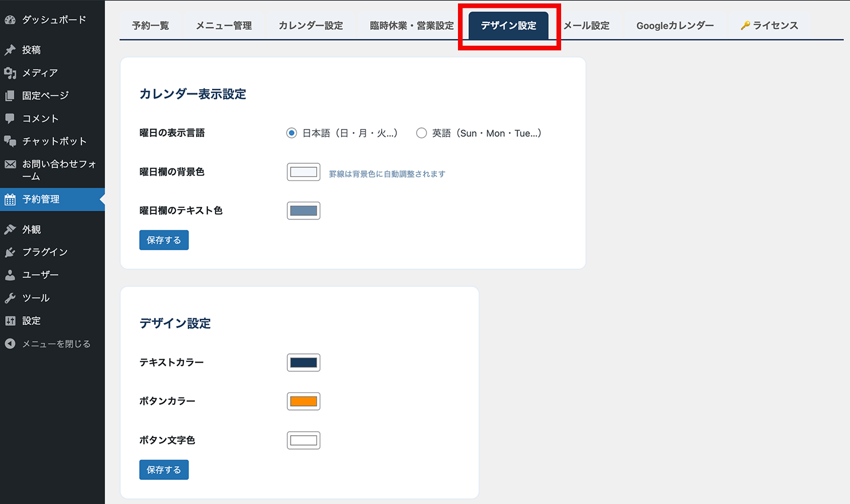This screenshot has height=504, width=850.
Task: Open 設定 in the sidebar menu
Action: tap(32, 321)
